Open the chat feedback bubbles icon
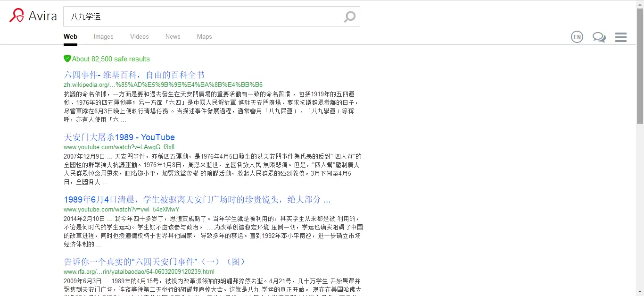The image size is (644, 296). click(599, 37)
